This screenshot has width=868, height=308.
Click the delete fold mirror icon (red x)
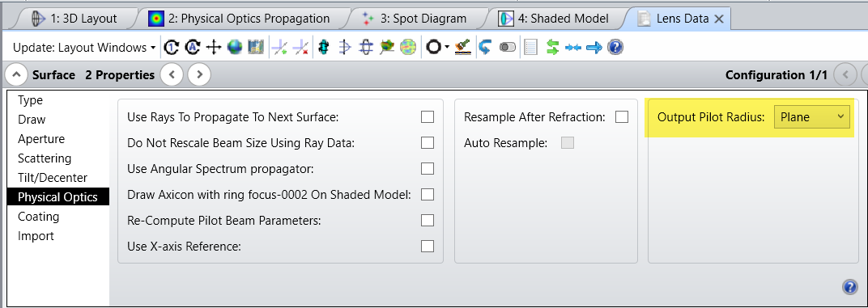pos(300,48)
